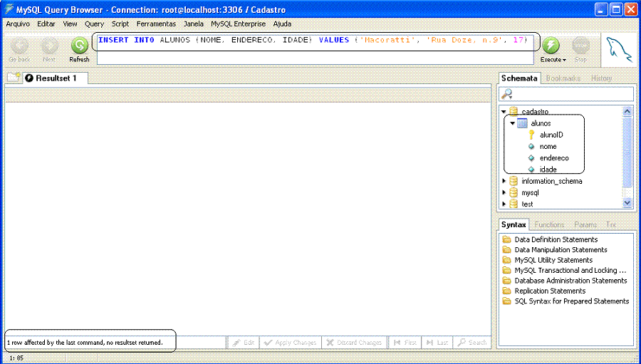Click the Edit resultset button

pyautogui.click(x=244, y=343)
